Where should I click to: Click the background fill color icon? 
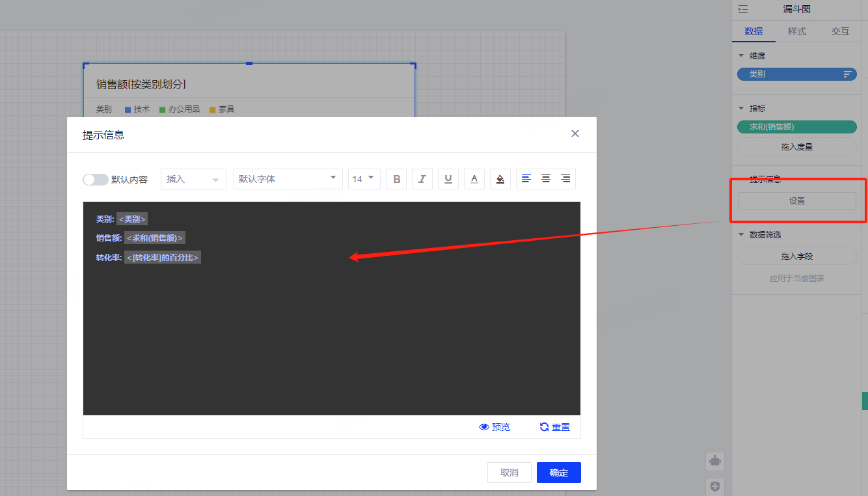(500, 179)
